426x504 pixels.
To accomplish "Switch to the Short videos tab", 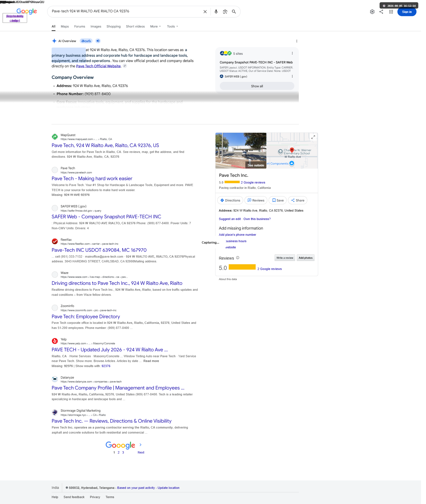I will 135,26.
